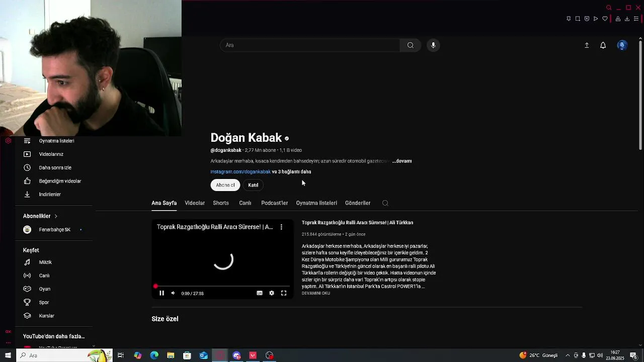This screenshot has width=644, height=362.
Task: Click the channel search magnifier icon
Action: (385, 203)
